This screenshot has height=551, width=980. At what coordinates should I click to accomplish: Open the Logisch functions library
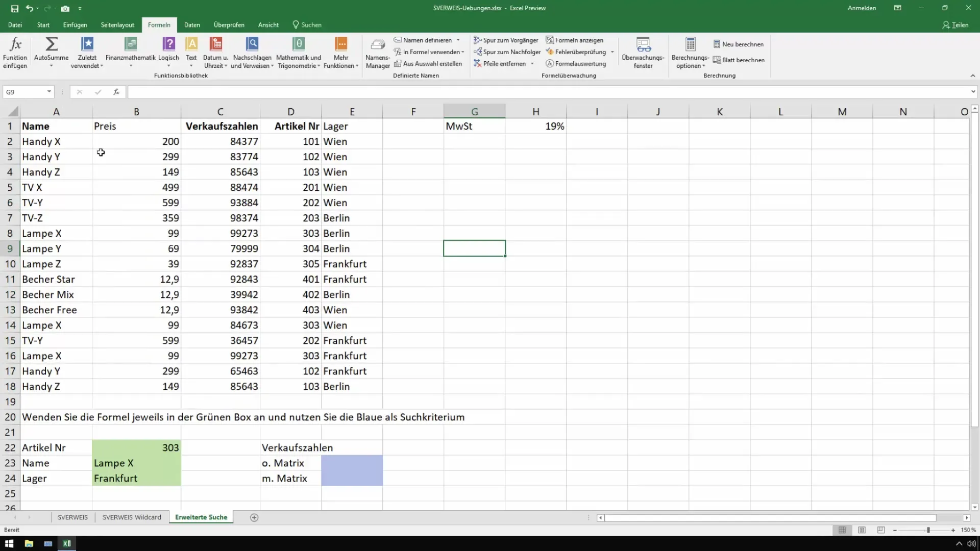pos(169,53)
